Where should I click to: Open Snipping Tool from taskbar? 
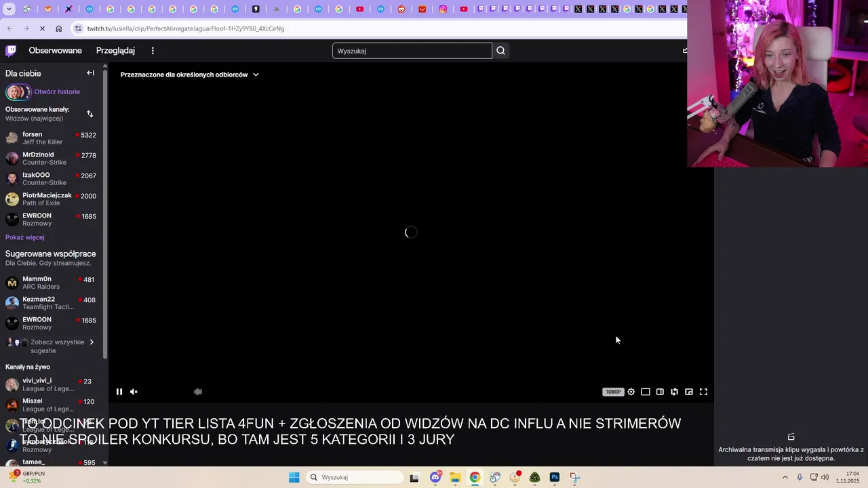(x=574, y=477)
